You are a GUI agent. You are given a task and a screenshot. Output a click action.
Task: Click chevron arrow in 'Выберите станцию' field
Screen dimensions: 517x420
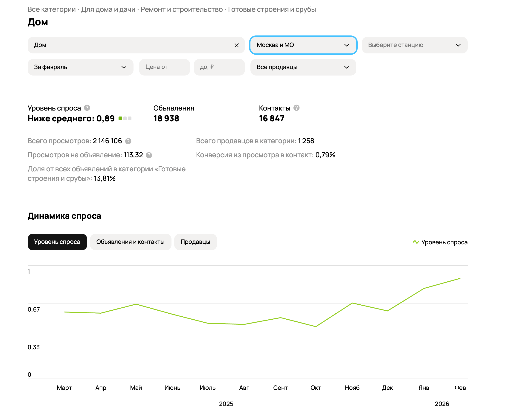458,45
